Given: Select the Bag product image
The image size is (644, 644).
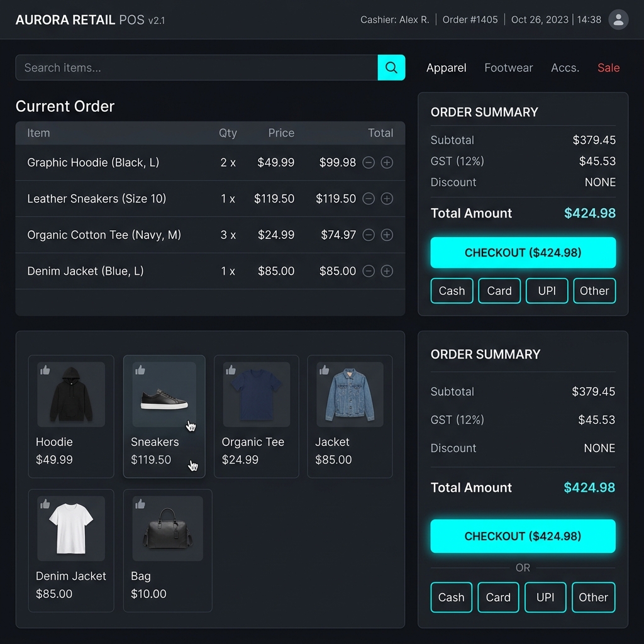Looking at the screenshot, I should click(x=167, y=528).
